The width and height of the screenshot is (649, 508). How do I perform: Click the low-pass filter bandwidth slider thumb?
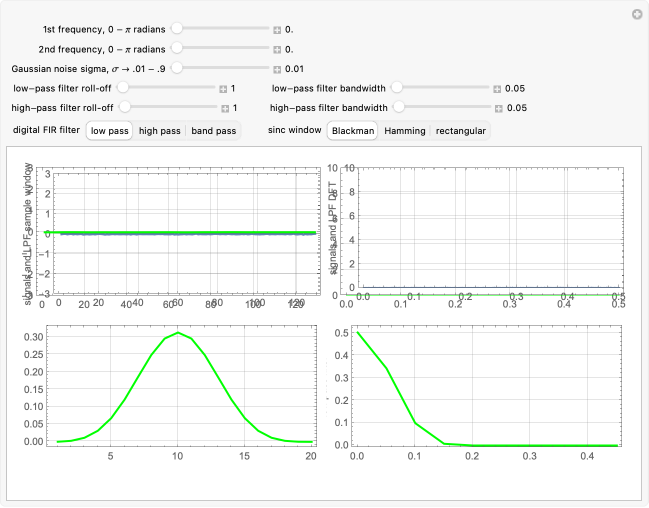pyautogui.click(x=397, y=88)
